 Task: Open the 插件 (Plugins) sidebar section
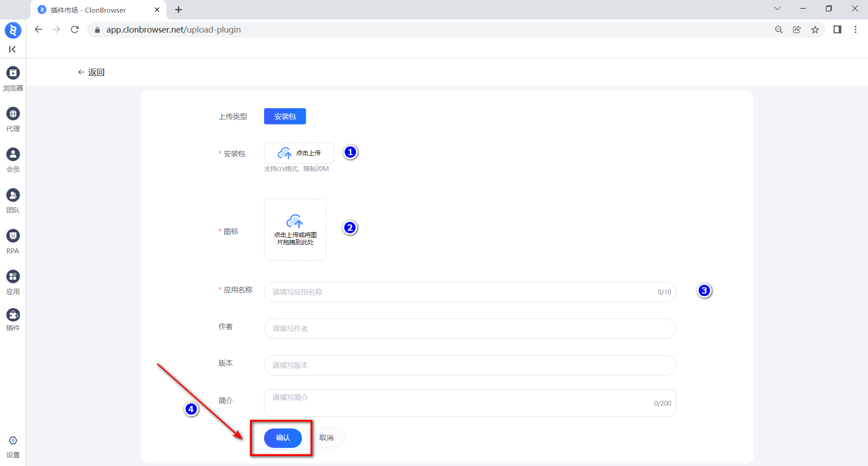tap(13, 319)
